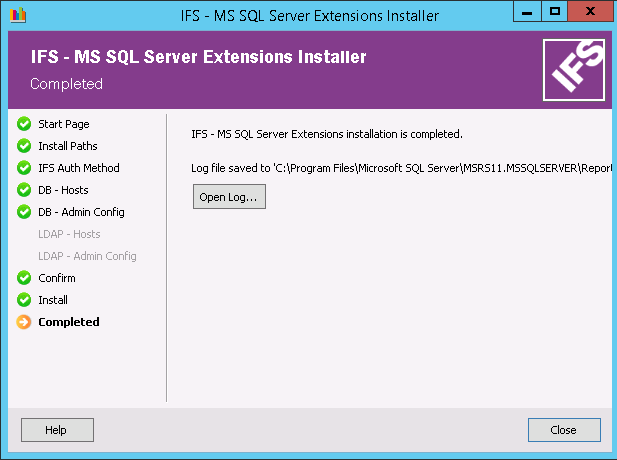Select the Start Page step label
Viewport: 617px width, 460px height.
(63, 124)
